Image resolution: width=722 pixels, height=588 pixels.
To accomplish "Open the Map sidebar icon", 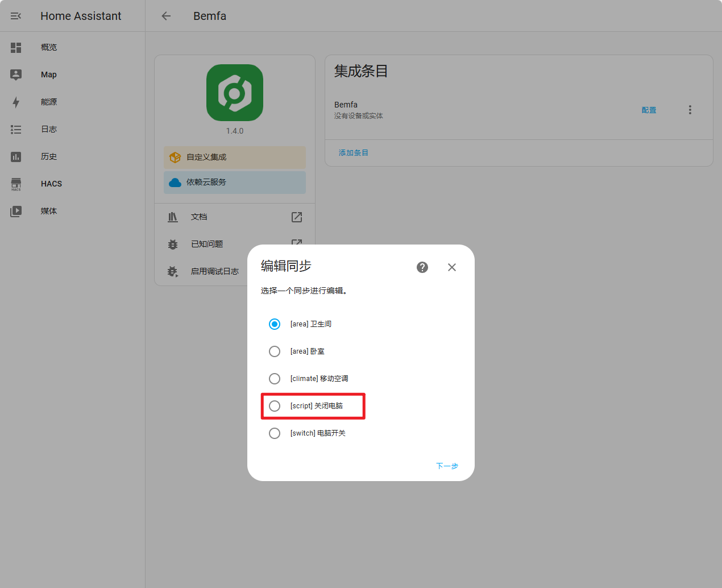I will [x=16, y=74].
